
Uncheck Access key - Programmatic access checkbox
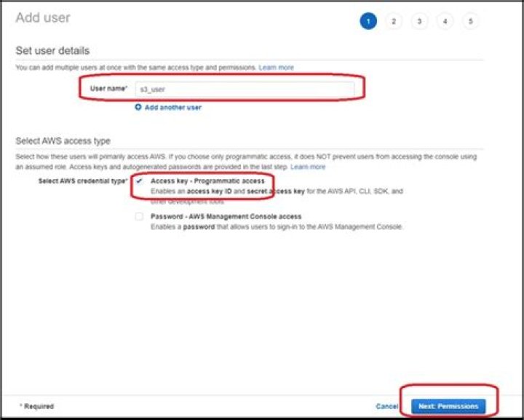139,181
